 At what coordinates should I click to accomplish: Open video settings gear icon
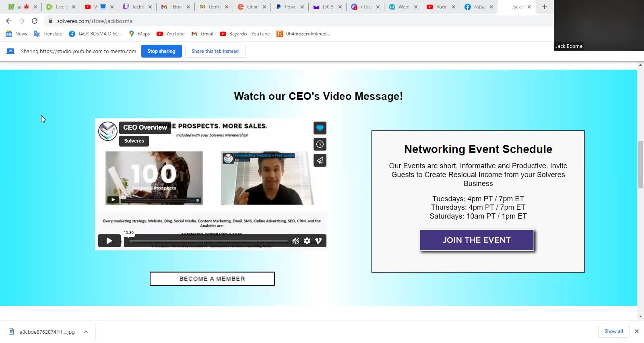coord(307,241)
